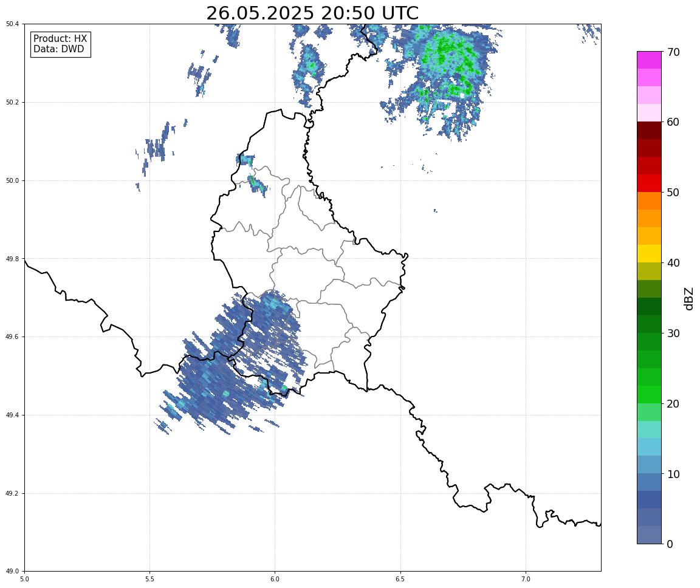
Task: Select the grey-blue swatch at colorbar bottom
Action: point(649,535)
